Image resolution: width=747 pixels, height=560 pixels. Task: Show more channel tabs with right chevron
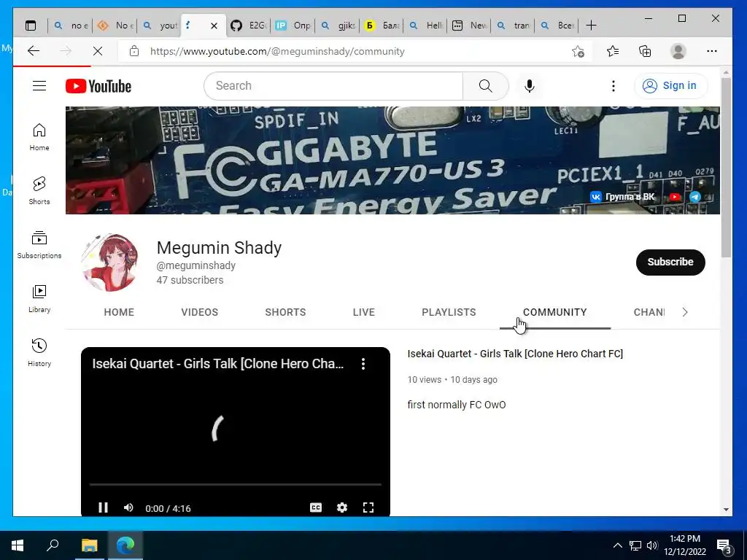[x=684, y=312]
